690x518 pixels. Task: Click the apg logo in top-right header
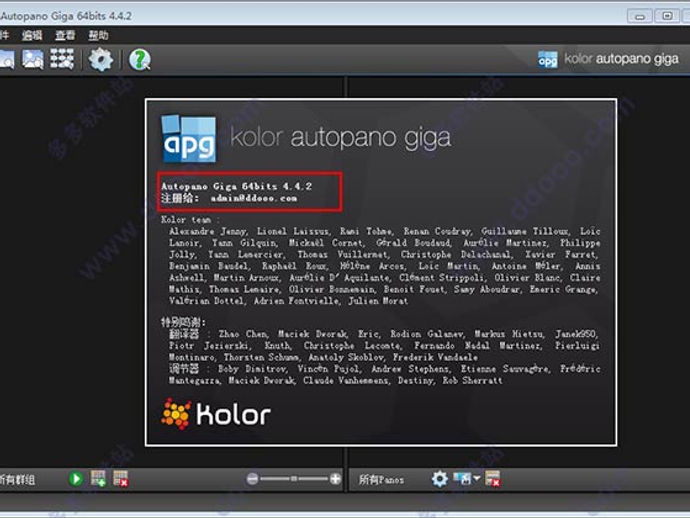547,59
